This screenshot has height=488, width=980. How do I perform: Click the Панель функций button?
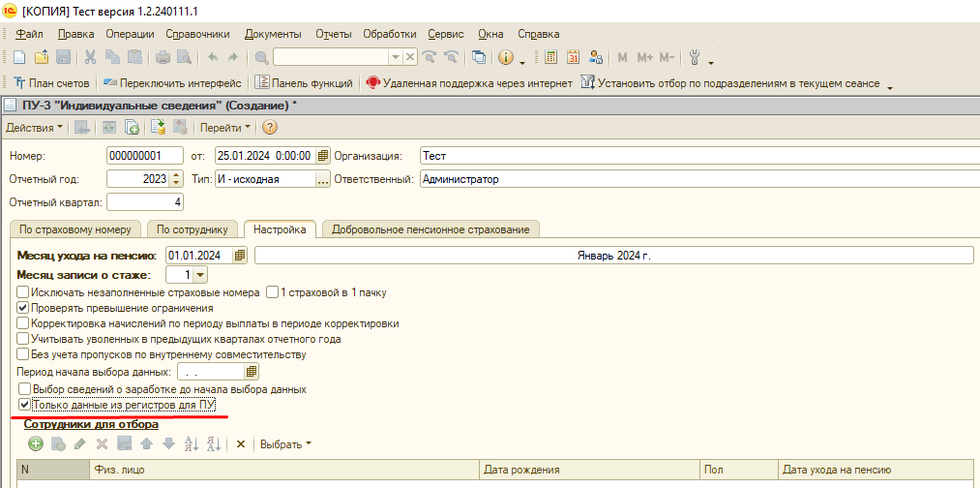coord(306,83)
